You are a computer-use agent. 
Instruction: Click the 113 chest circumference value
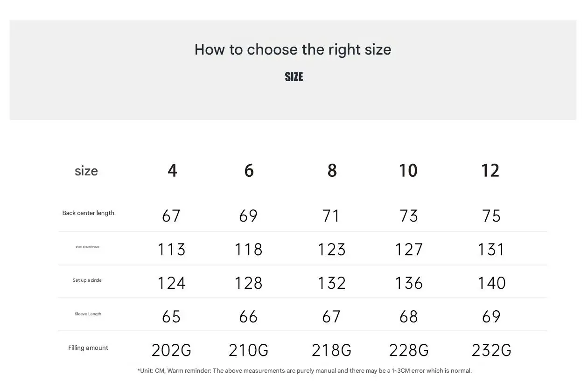[x=171, y=250]
